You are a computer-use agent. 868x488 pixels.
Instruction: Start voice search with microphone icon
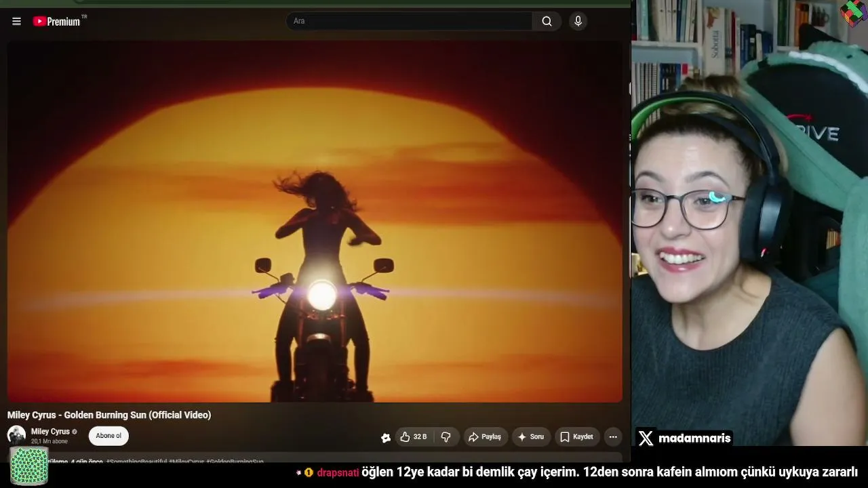pyautogui.click(x=578, y=21)
